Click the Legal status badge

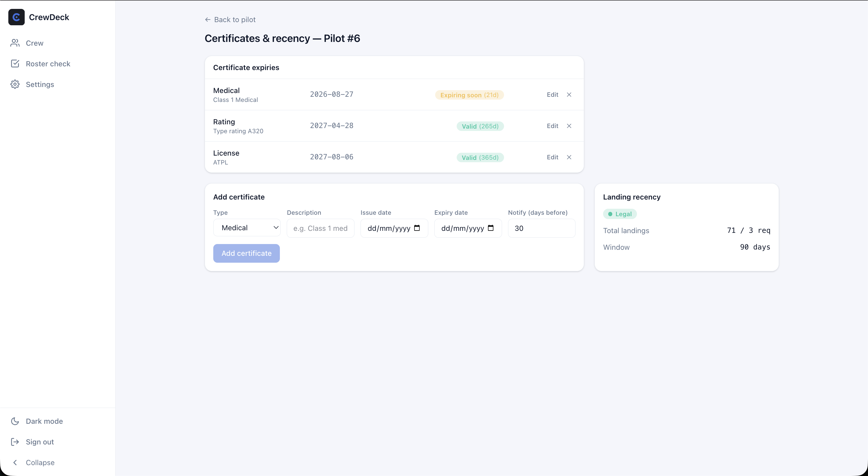[620, 214]
